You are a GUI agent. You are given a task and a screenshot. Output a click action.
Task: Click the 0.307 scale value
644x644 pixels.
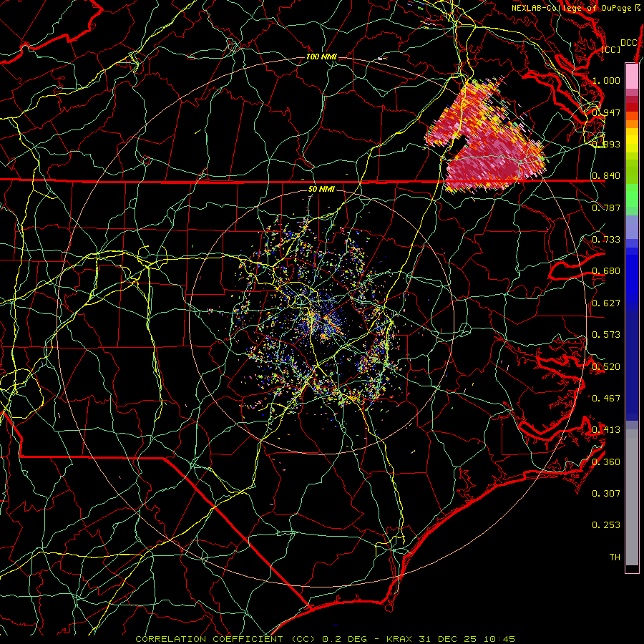click(606, 493)
